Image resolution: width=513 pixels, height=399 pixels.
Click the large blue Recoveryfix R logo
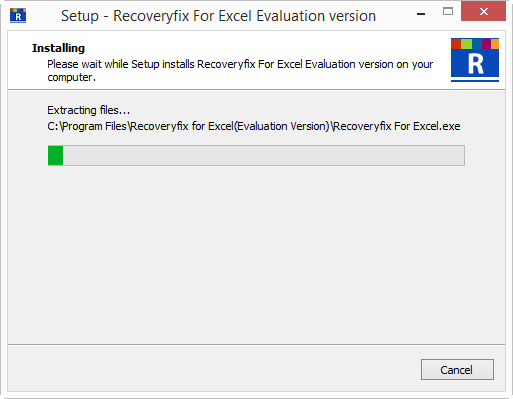[x=475, y=60]
